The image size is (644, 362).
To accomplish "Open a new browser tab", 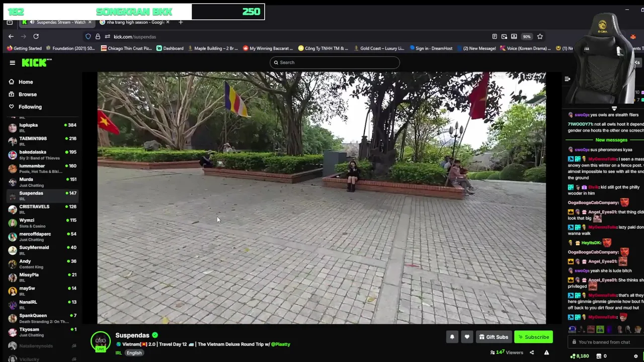I will [x=181, y=22].
